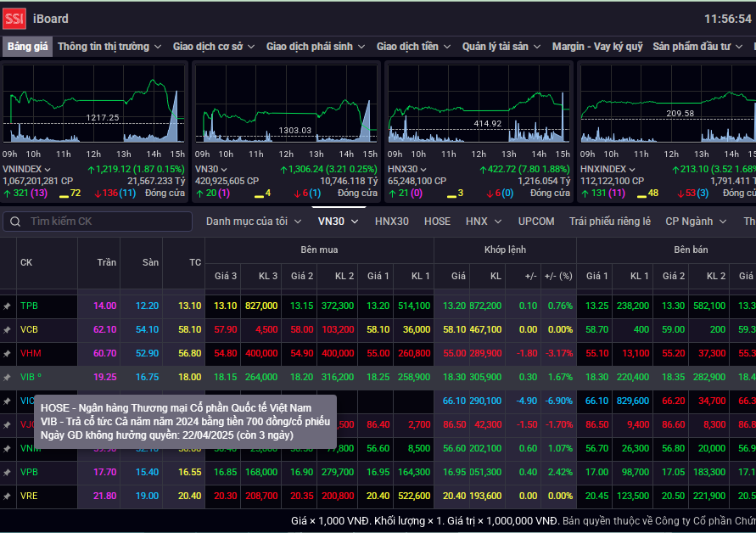
Task: Expand Giao dịch tiền menu
Action: coord(413,47)
